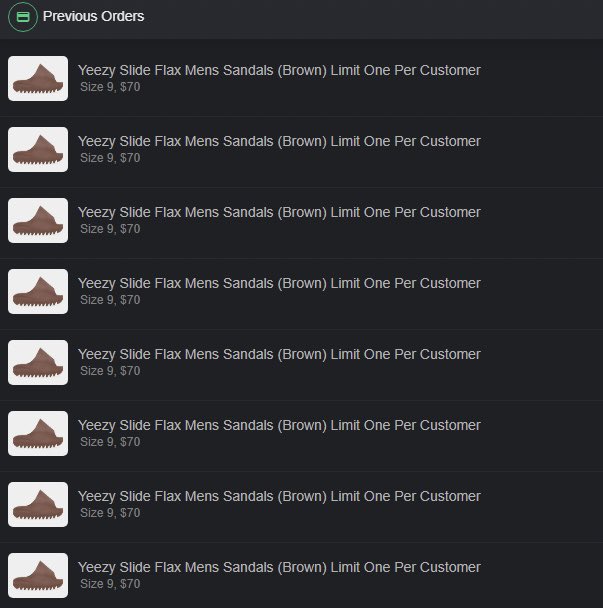Open the first order's sandal thumbnail
Image resolution: width=603 pixels, height=608 pixels.
38,78
